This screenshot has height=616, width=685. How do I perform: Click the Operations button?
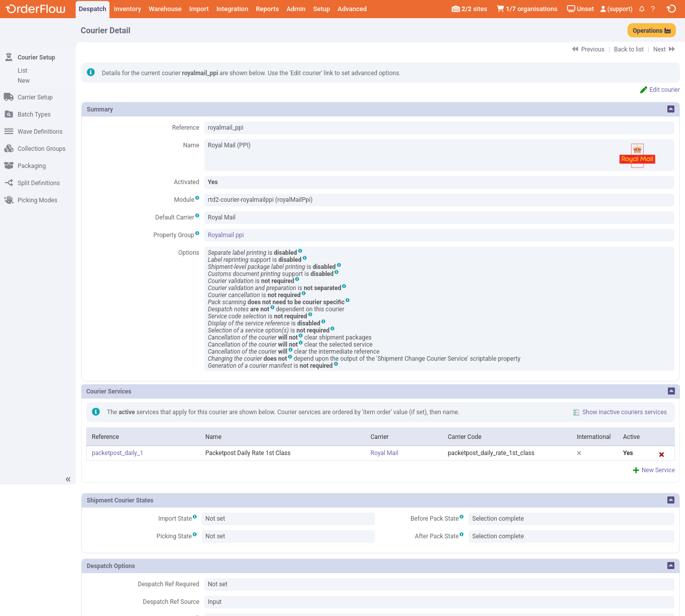tap(651, 31)
